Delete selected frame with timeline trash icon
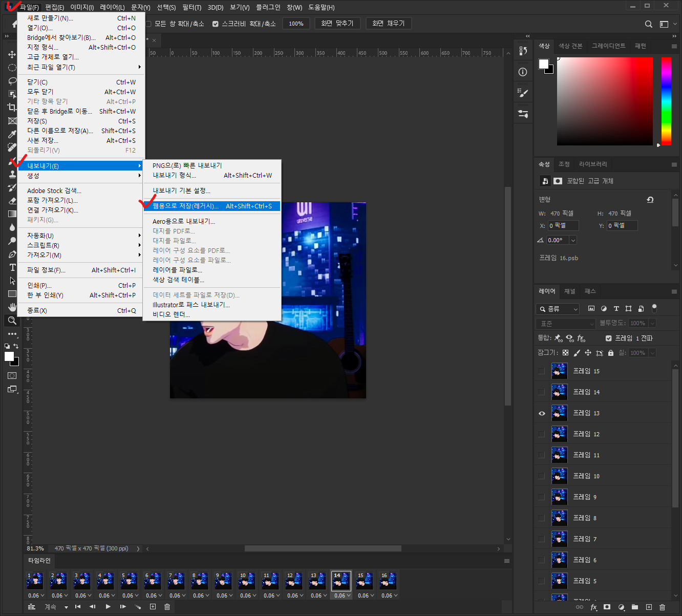 point(167,607)
